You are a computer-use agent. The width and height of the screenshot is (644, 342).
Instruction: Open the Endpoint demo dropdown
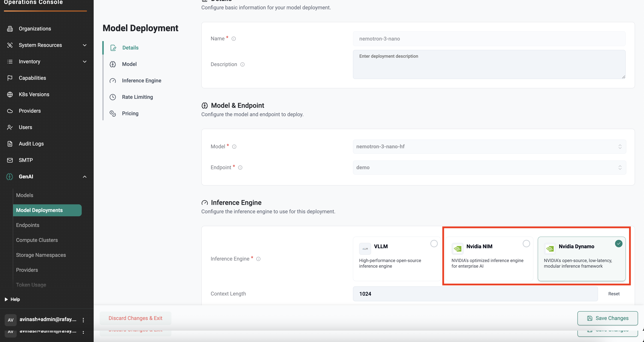point(489,168)
